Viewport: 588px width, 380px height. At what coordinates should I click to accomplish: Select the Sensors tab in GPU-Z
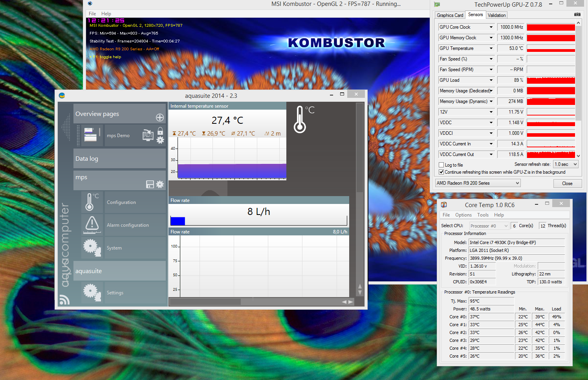(x=476, y=15)
